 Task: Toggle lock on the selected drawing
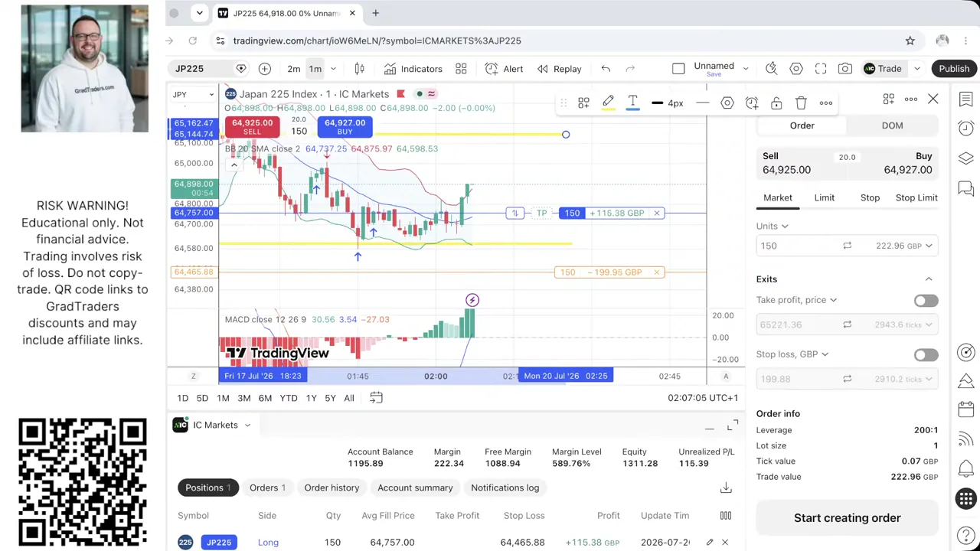click(776, 103)
